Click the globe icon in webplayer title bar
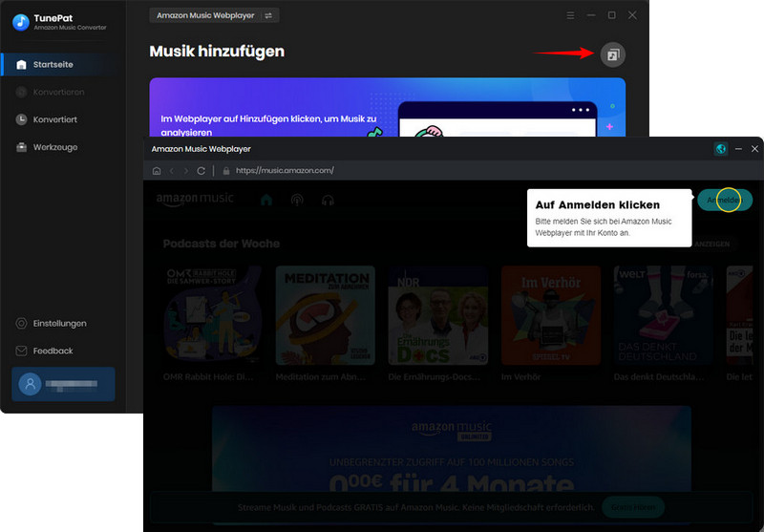 pos(721,149)
